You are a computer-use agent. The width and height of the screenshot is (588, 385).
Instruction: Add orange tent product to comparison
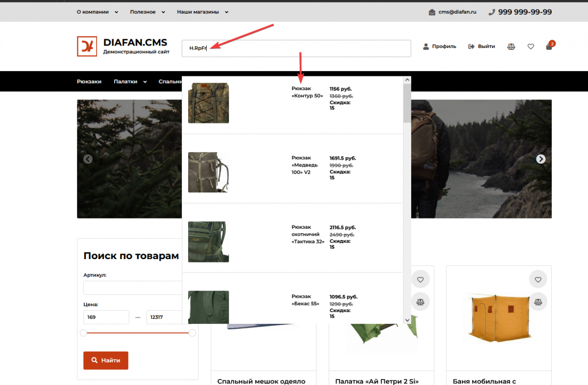(538, 302)
